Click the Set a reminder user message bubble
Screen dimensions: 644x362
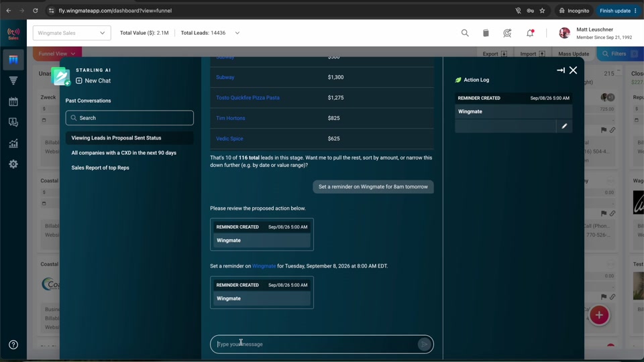(373, 187)
